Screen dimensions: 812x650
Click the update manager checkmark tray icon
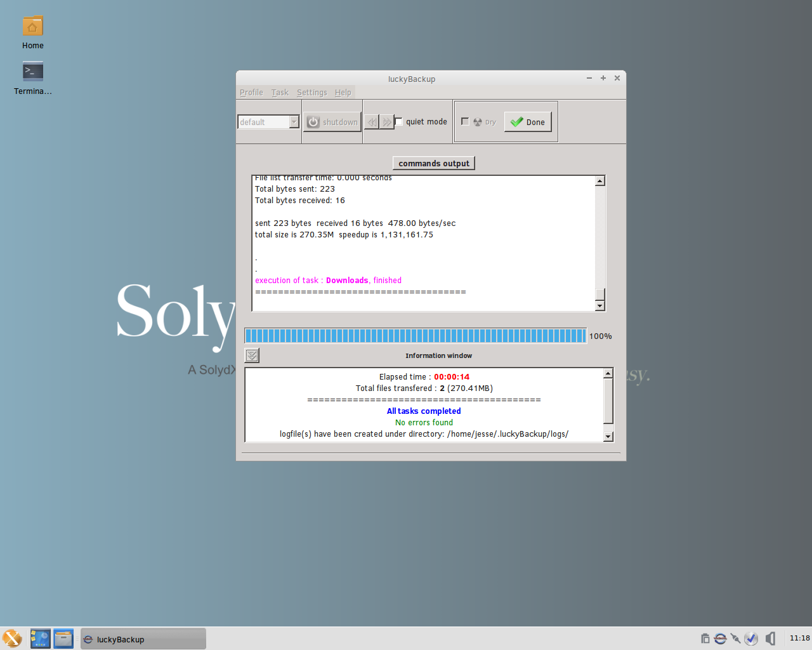pos(751,639)
